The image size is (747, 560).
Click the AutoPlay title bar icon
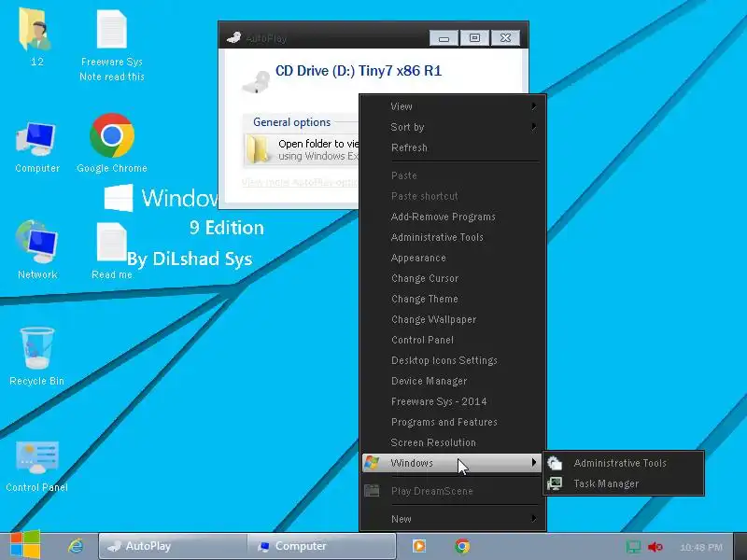tap(233, 37)
